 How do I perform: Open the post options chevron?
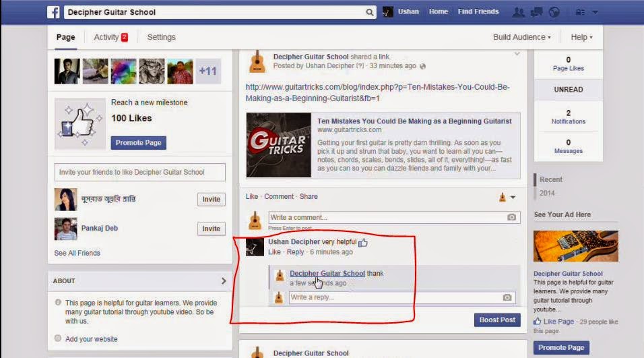pos(517,54)
